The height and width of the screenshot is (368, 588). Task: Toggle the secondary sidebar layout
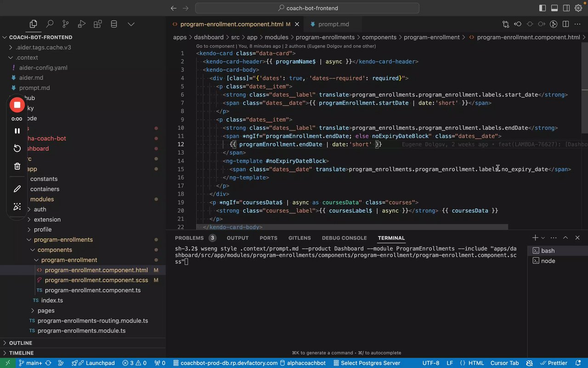coord(566,8)
